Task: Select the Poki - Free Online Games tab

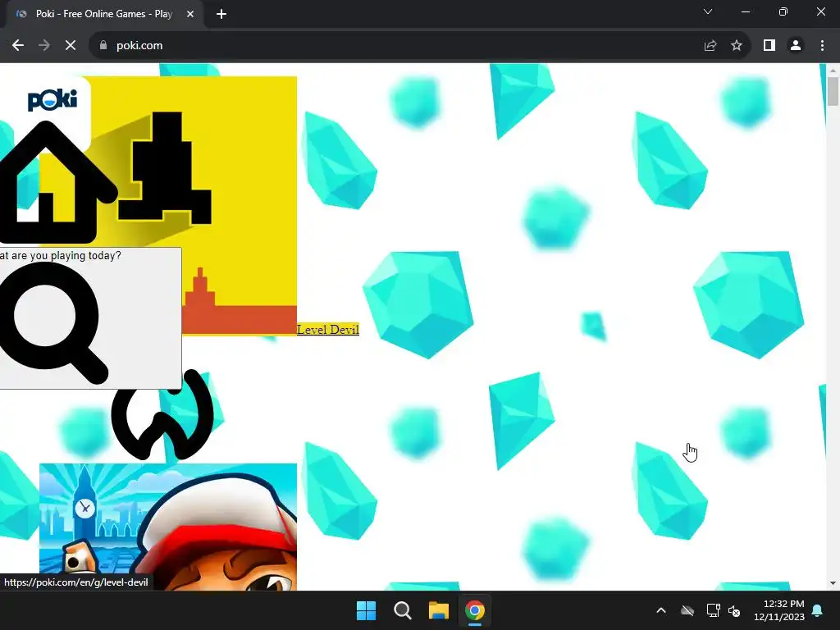Action: click(x=104, y=14)
